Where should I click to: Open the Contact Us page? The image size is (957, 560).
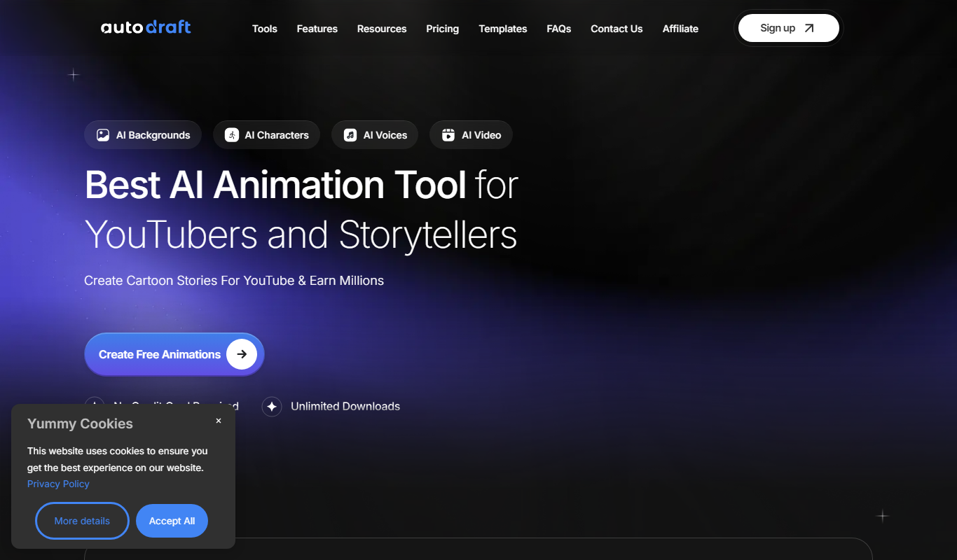click(617, 29)
